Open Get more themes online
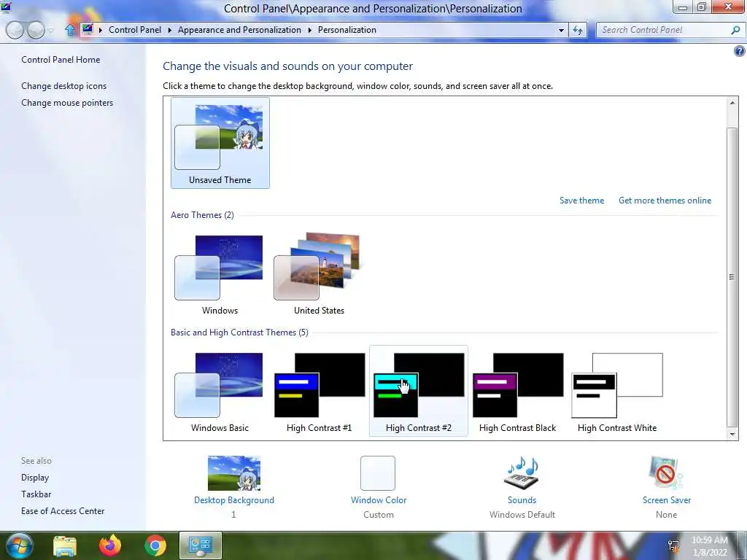 click(665, 201)
